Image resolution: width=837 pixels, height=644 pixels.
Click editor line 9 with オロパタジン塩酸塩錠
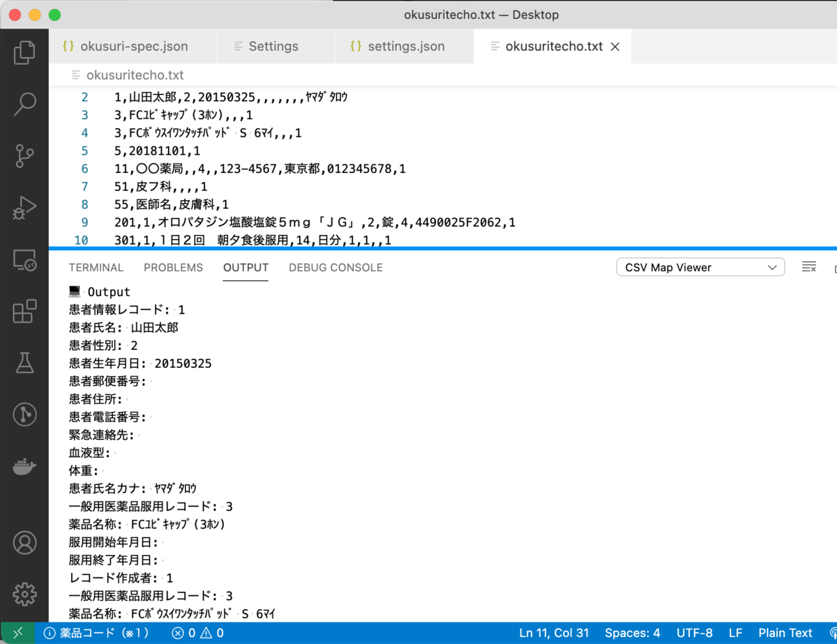[315, 222]
